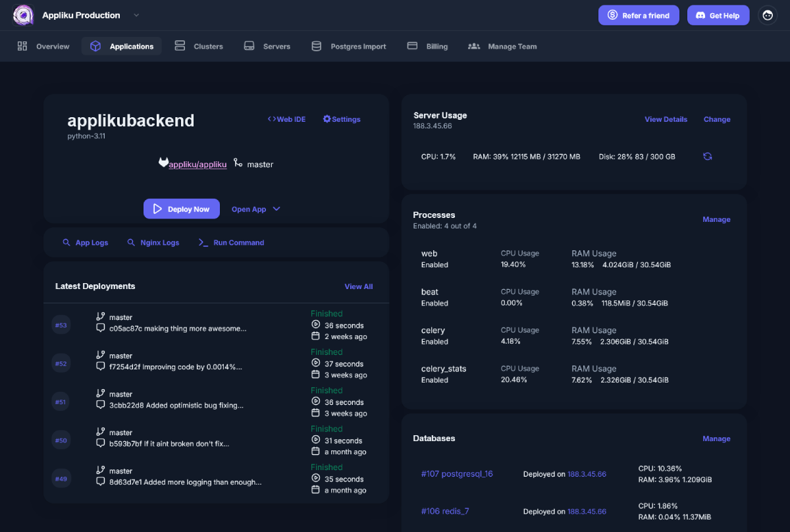The width and height of the screenshot is (790, 532).
Task: Click the Open App chevron arrow
Action: (276, 209)
